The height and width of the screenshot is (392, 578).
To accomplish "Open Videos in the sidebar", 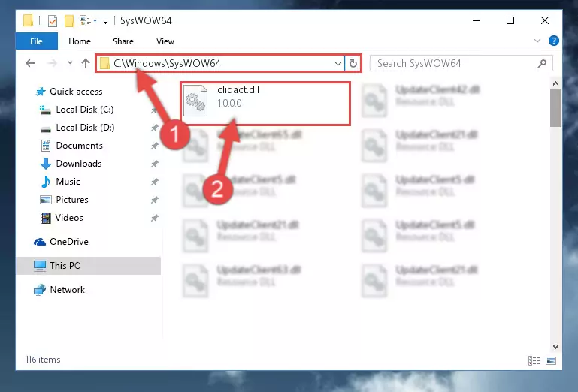I will tap(62, 218).
